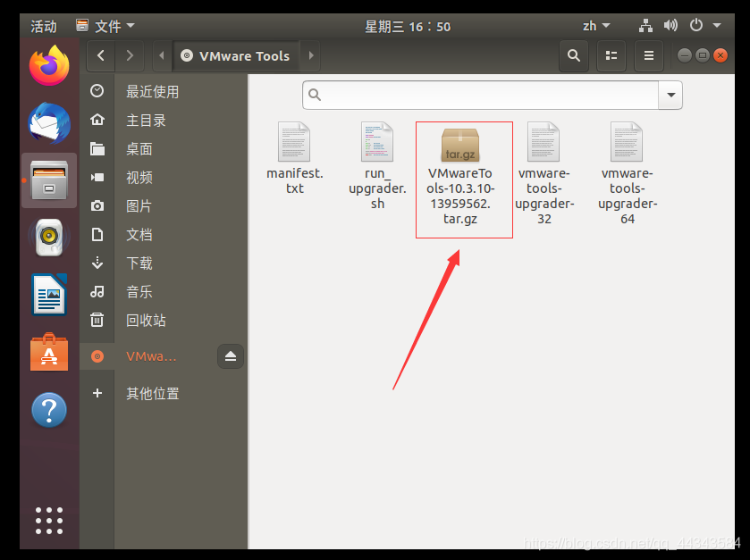Go forward with the forward arrow

coord(129,55)
